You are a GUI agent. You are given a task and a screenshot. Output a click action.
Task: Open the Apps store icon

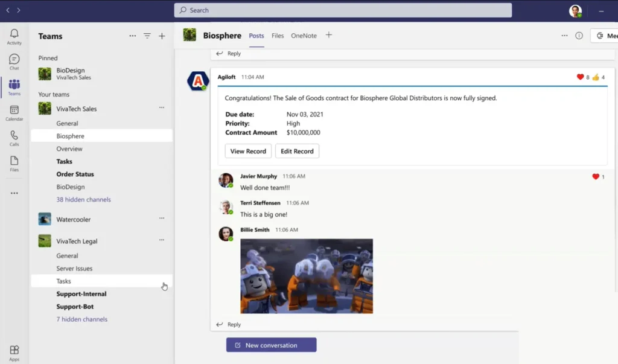[14, 353]
